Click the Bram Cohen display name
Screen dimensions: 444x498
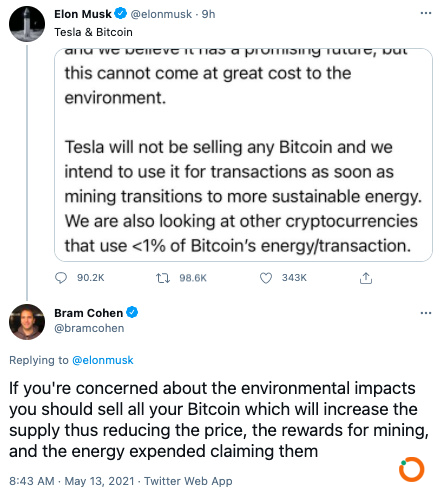[x=89, y=313]
